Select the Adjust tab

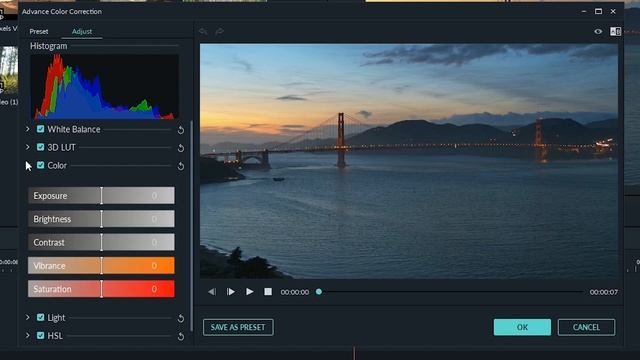coord(82,31)
